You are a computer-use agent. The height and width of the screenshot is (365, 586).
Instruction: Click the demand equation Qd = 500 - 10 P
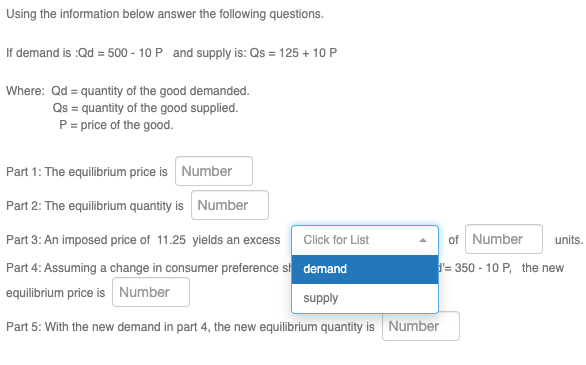click(x=119, y=53)
